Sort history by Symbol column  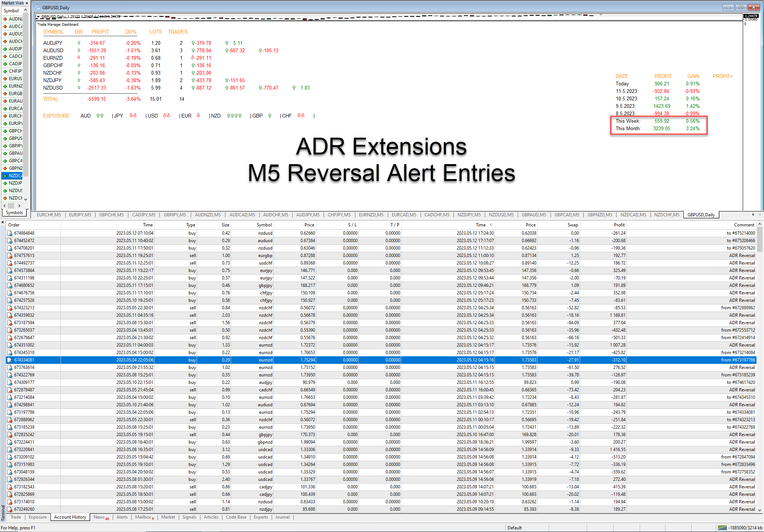tap(253, 225)
